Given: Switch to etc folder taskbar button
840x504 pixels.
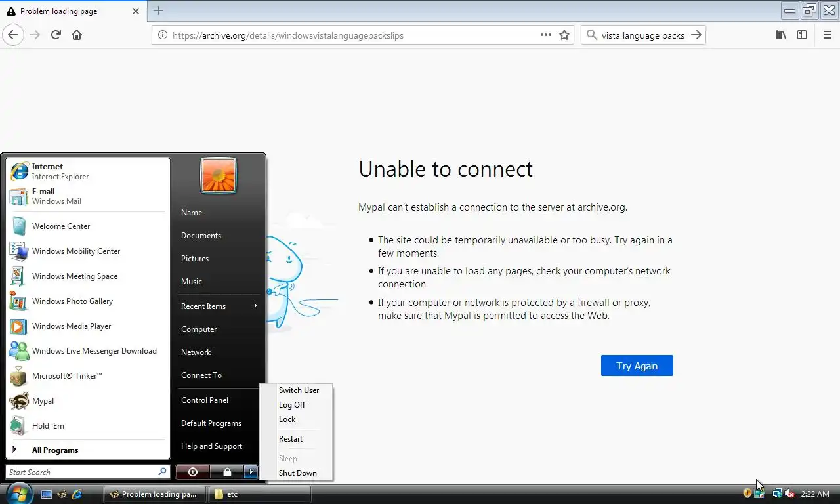Looking at the screenshot, I should coord(259,494).
